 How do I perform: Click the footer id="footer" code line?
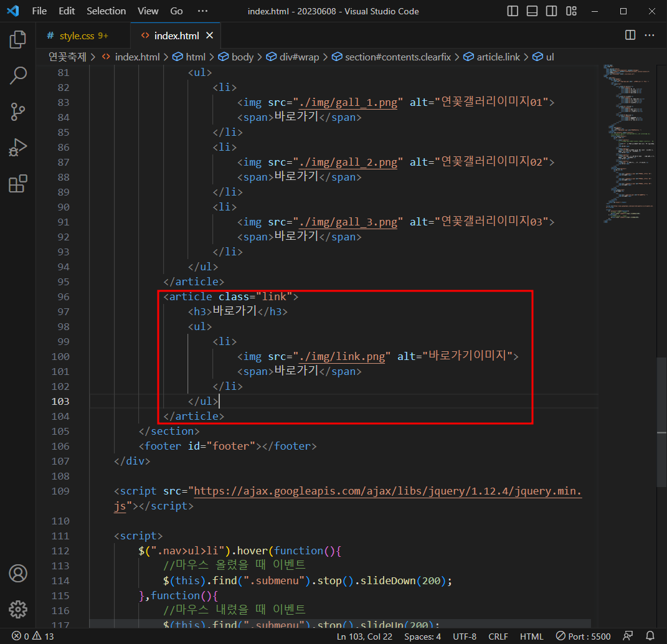coord(227,446)
